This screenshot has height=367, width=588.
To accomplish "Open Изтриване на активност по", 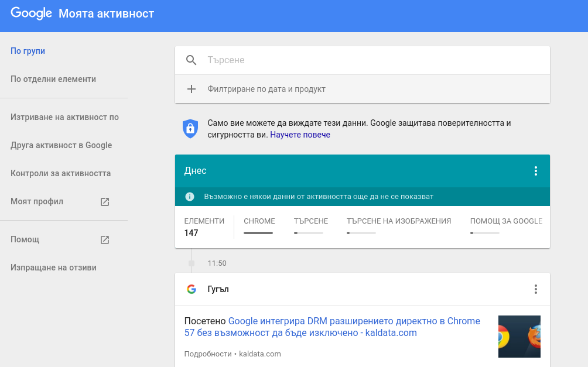I will pos(64,117).
